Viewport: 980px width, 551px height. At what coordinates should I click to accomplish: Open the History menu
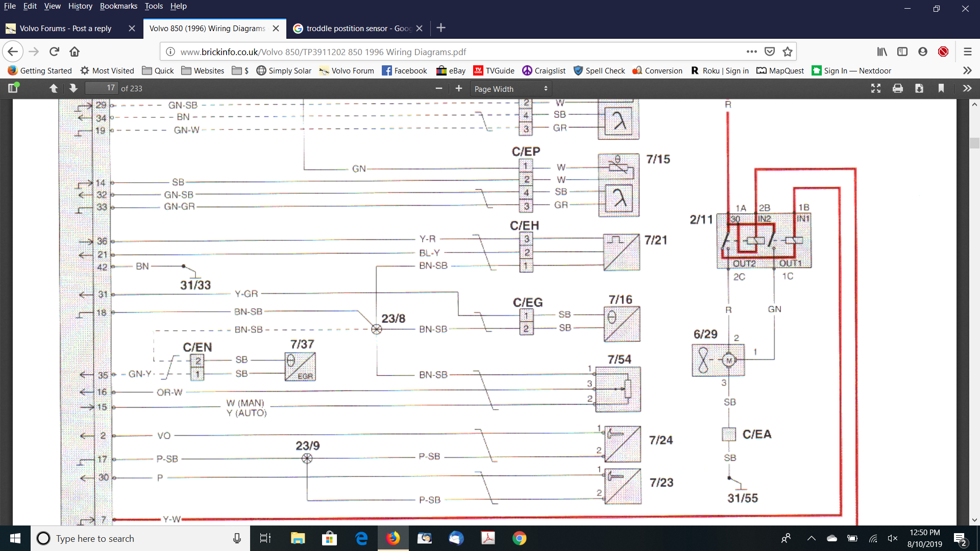click(80, 6)
